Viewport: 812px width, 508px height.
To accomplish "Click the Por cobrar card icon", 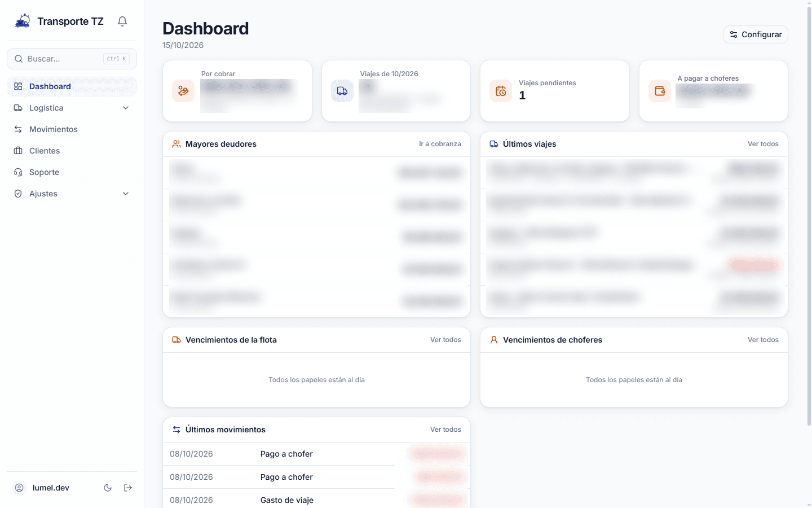I will (x=183, y=91).
